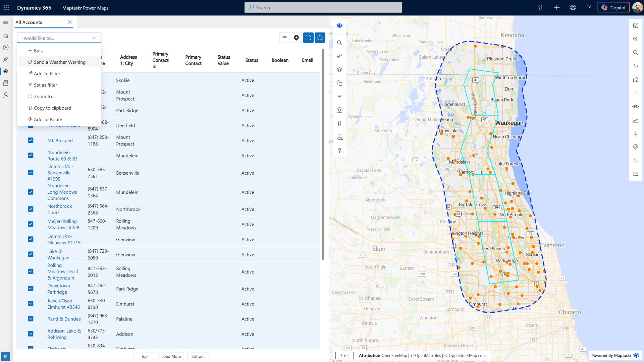The image size is (644, 362).
Task: Click the map screenshot camera icon
Action: coord(339,110)
